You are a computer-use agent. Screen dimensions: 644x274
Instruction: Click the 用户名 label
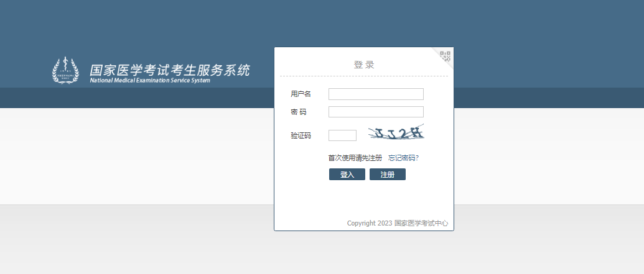point(301,94)
